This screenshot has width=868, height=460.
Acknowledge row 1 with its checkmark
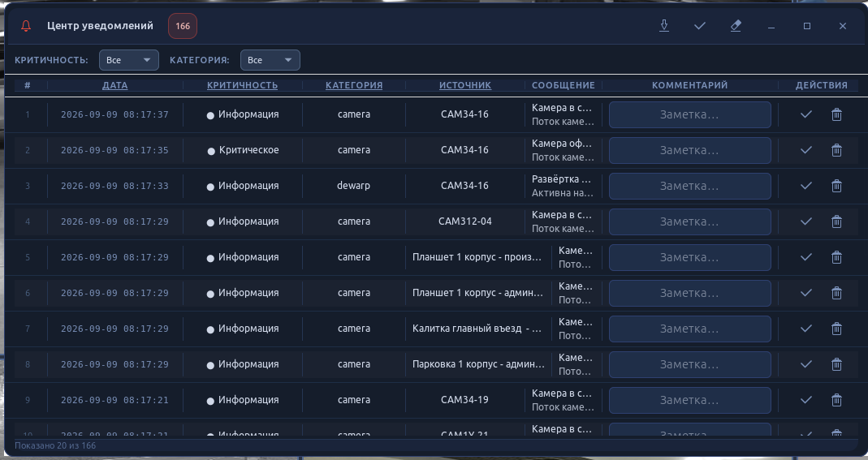coord(806,114)
